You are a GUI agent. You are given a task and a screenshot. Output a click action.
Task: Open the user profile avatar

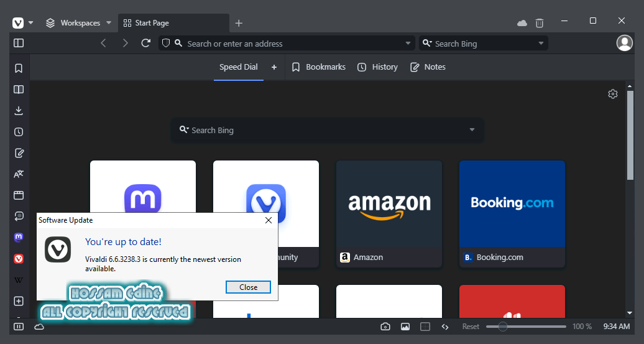[624, 43]
